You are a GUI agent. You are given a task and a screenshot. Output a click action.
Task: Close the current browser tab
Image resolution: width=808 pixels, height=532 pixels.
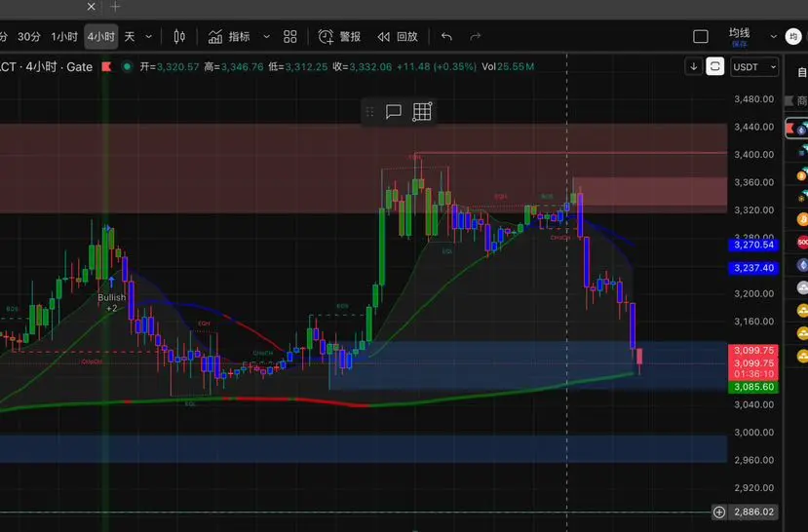[x=92, y=7]
